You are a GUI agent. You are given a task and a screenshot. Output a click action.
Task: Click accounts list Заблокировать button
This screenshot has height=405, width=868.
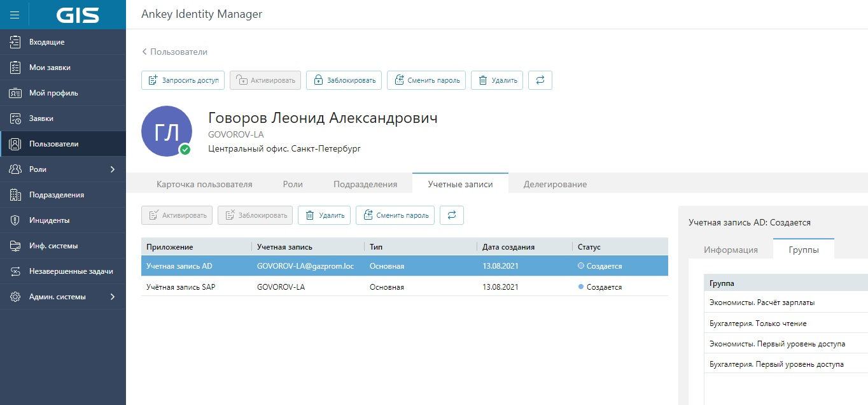[255, 215]
